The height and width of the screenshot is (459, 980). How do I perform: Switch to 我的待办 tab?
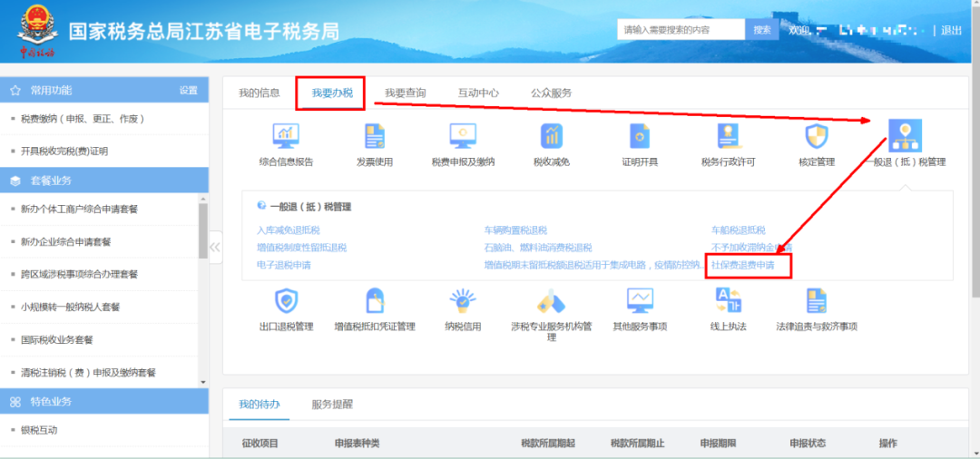[x=260, y=404]
